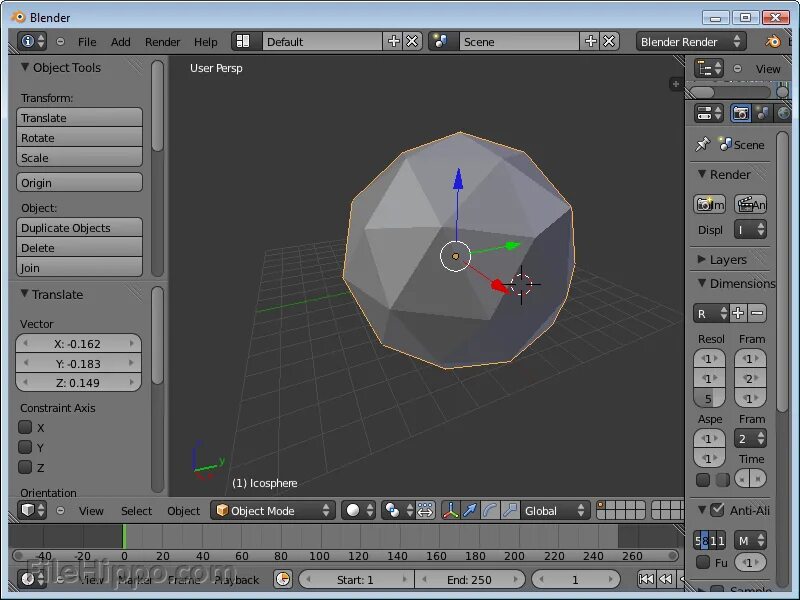Select the Scene properties tab icon

pos(763,113)
